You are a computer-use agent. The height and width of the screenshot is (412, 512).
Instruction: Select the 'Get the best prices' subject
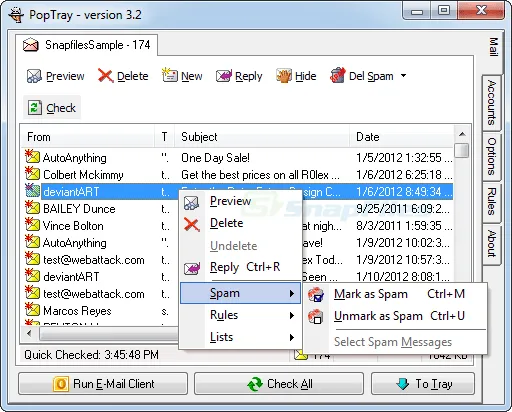(x=260, y=175)
